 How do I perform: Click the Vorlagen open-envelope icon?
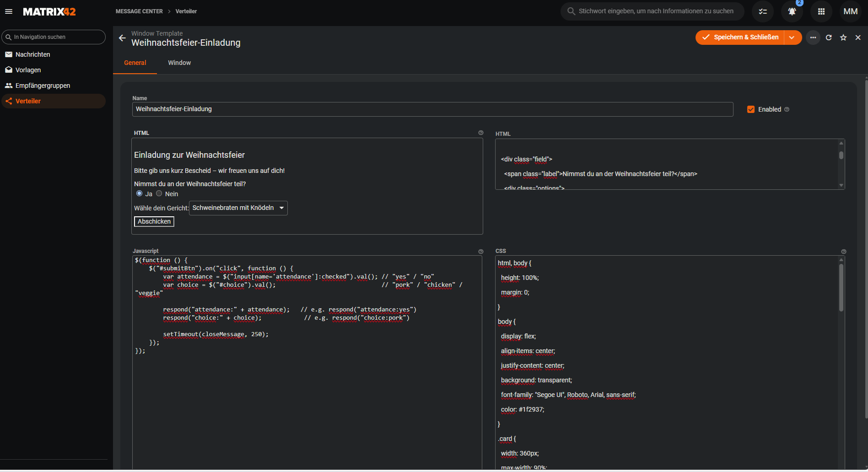click(9, 70)
